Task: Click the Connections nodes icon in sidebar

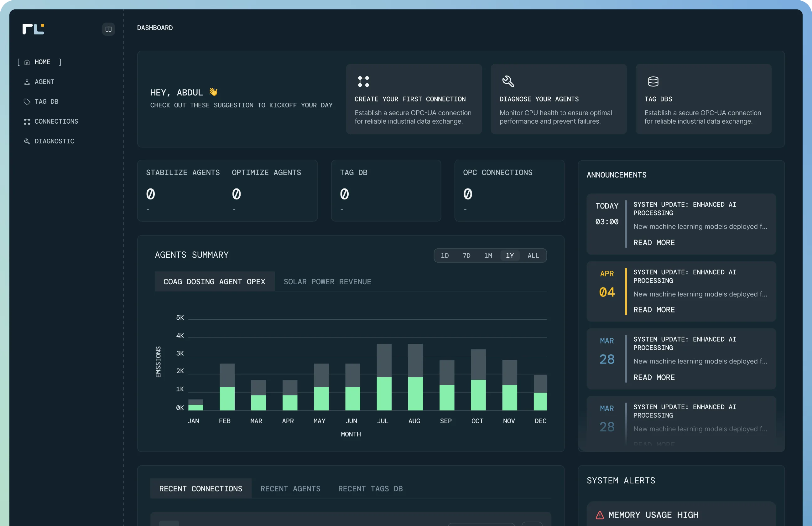Action: (x=27, y=121)
